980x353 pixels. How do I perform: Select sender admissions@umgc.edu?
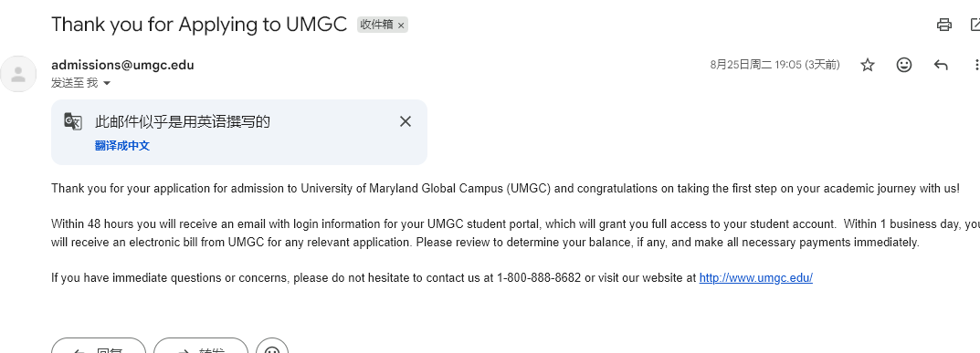point(122,65)
